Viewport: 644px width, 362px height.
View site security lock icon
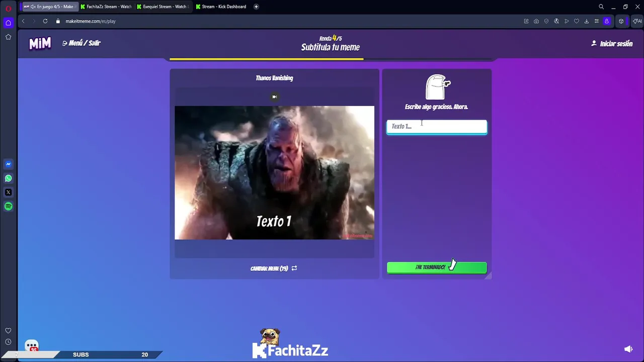(x=58, y=21)
